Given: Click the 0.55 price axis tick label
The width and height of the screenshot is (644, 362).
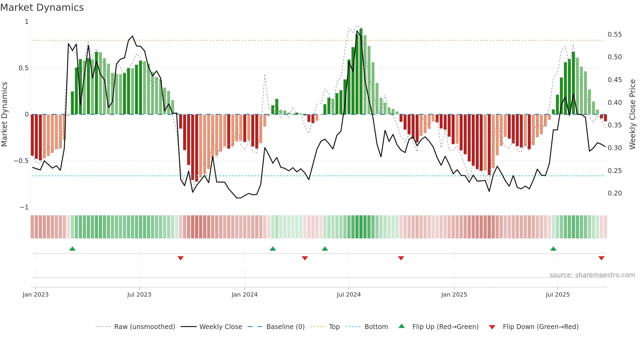Looking at the screenshot, I should click(615, 35).
